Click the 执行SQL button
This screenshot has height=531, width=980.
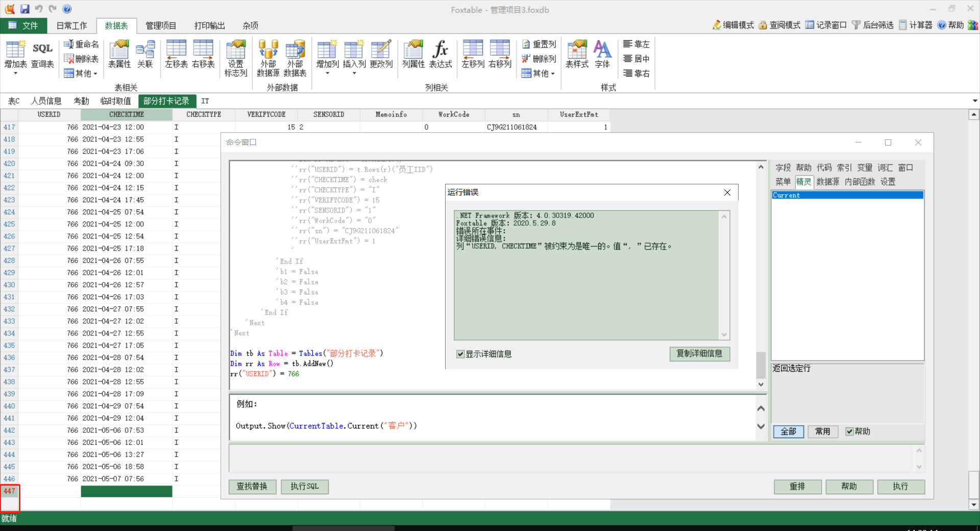(x=305, y=487)
